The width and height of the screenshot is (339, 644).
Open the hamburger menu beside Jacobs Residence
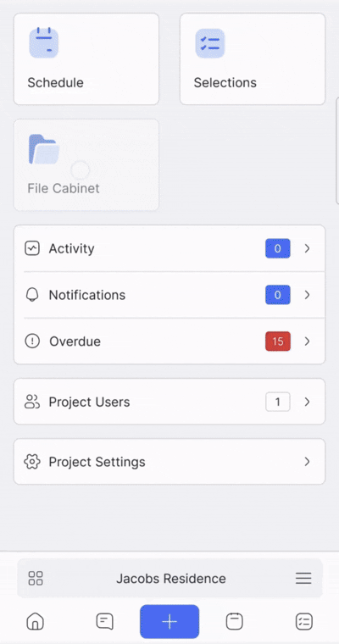click(303, 578)
